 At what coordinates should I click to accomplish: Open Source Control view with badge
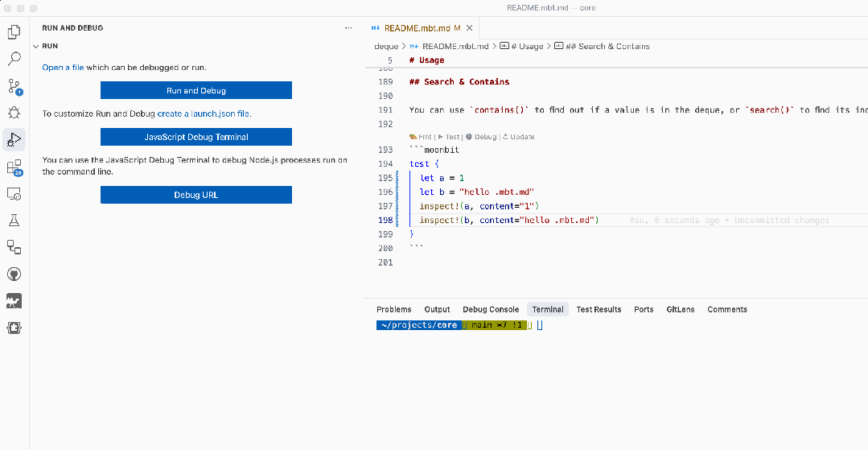click(14, 86)
